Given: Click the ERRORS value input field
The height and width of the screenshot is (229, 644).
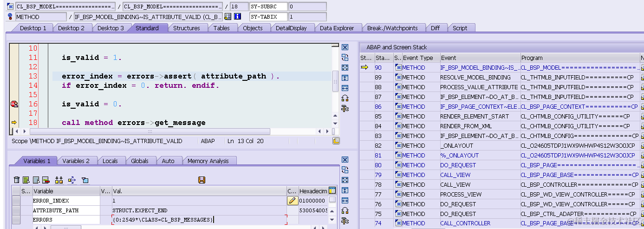Looking at the screenshot, I should [199, 220].
